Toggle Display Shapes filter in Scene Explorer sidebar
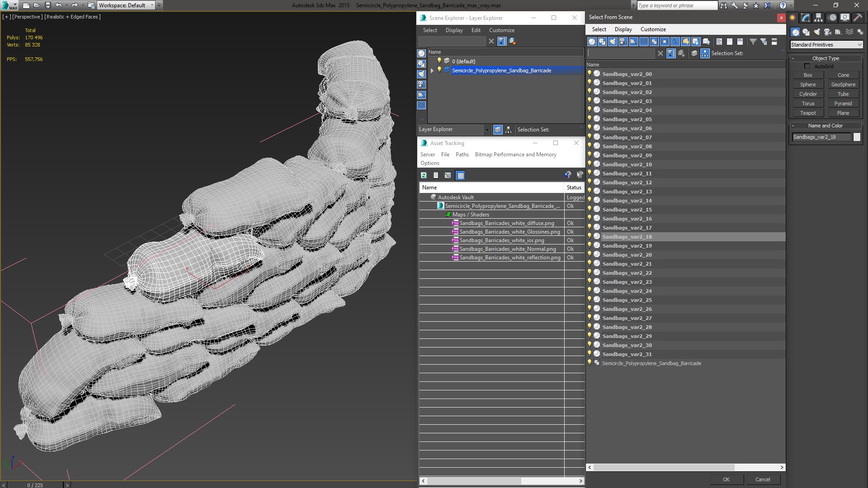868x488 pixels. (x=421, y=64)
